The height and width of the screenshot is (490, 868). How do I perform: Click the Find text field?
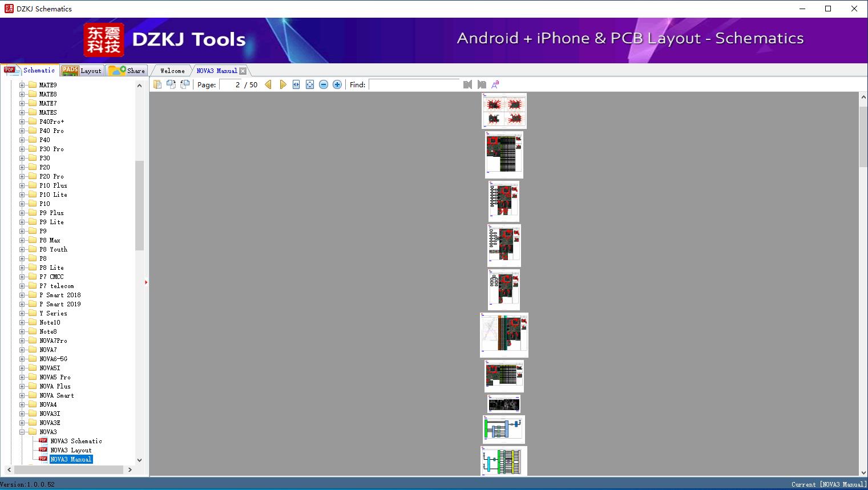(414, 84)
